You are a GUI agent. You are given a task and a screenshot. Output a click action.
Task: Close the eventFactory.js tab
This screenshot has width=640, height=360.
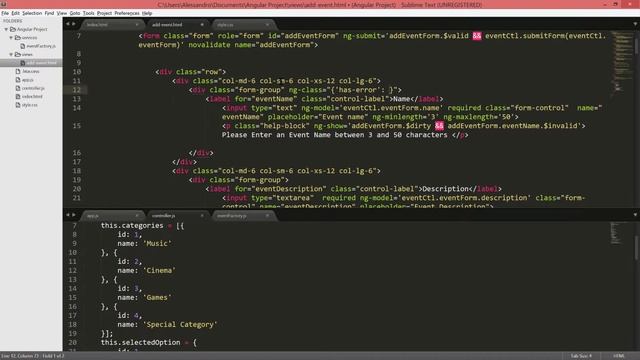tap(267, 216)
